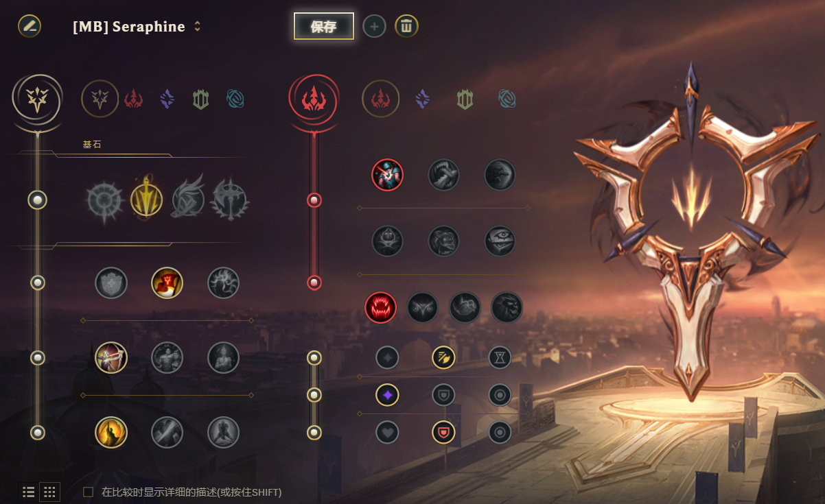Select the Health heart stat shard
This screenshot has width=825, height=504.
pos(387,432)
